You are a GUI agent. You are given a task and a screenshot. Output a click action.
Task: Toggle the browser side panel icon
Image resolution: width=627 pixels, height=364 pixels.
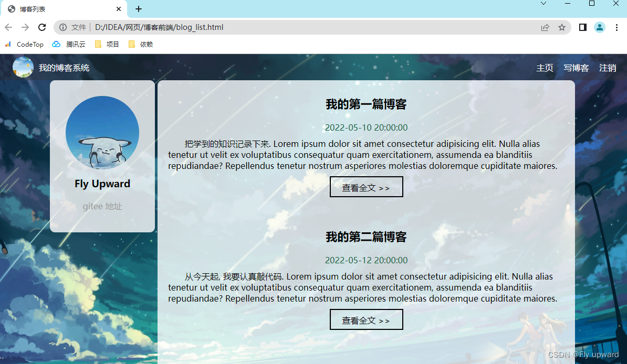582,27
